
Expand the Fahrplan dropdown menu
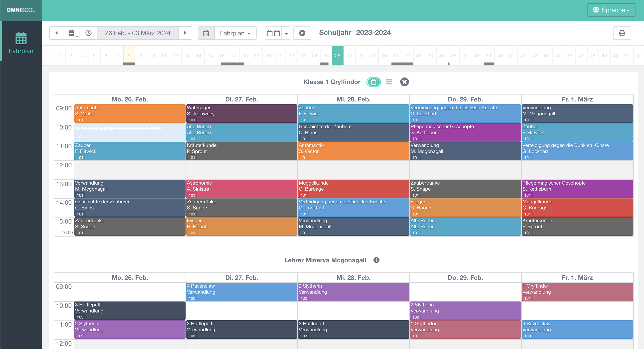235,33
